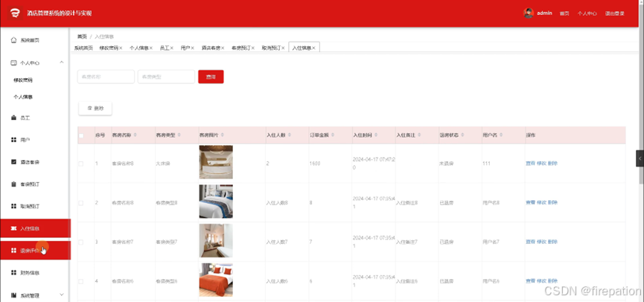Screen dimensions: 644x302
Task: Switch to the 取消预订 tab
Action: pyautogui.click(x=272, y=48)
